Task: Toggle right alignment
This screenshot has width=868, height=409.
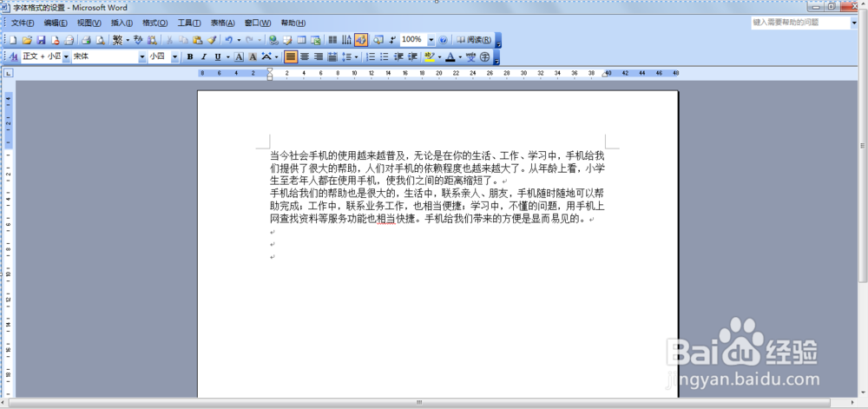Action: coord(319,56)
